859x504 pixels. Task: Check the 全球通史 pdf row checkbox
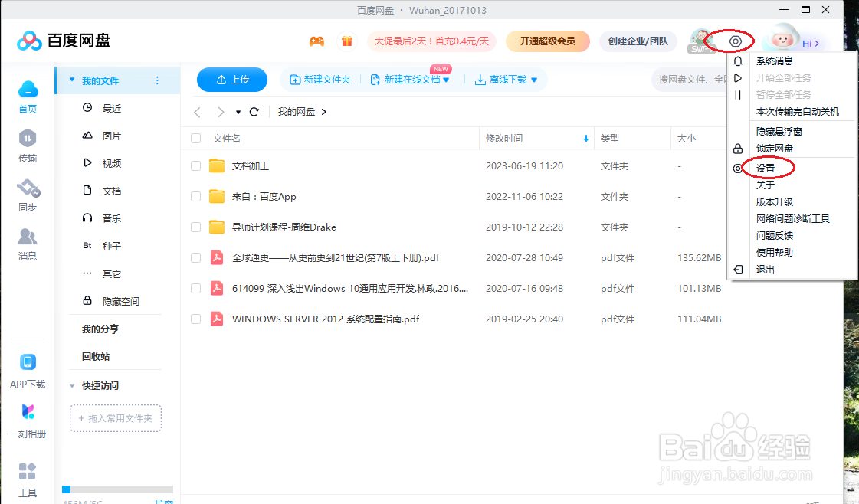[195, 257]
